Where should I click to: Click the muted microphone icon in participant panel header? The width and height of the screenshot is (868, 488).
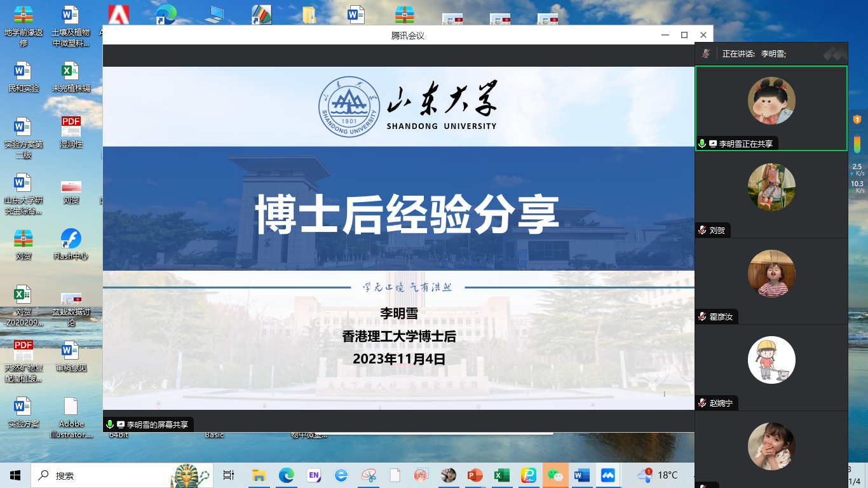(x=706, y=54)
